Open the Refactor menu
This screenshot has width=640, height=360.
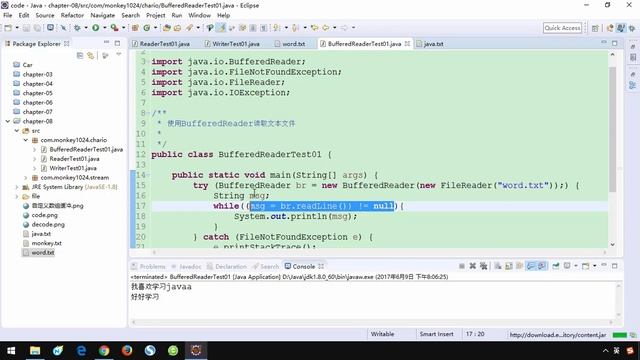click(72, 15)
